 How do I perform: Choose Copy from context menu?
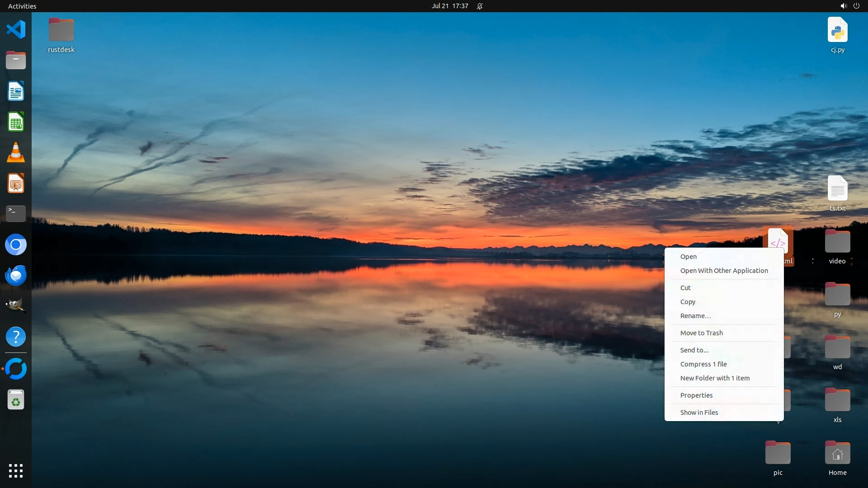click(x=688, y=302)
